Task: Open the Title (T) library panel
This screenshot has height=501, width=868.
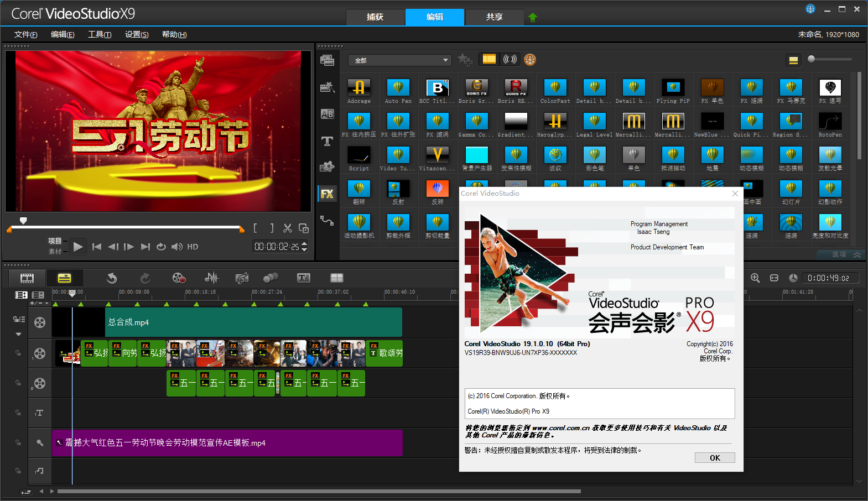Action: pos(327,141)
